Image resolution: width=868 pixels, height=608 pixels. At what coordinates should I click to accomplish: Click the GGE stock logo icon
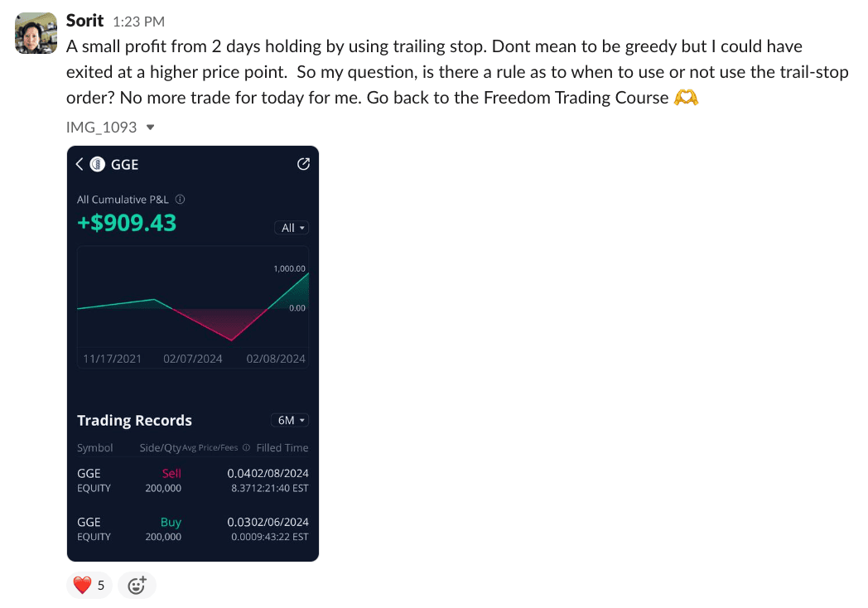(x=97, y=164)
